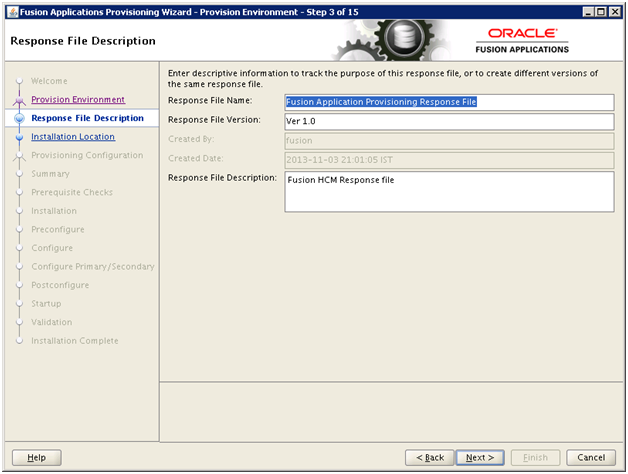Jump to Installation Location step
This screenshot has height=474, width=628.
[73, 137]
